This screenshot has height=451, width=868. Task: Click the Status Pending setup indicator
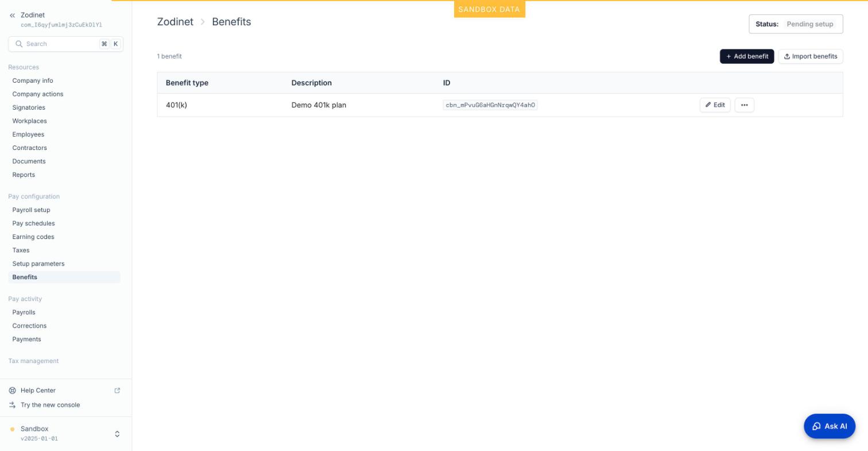796,24
